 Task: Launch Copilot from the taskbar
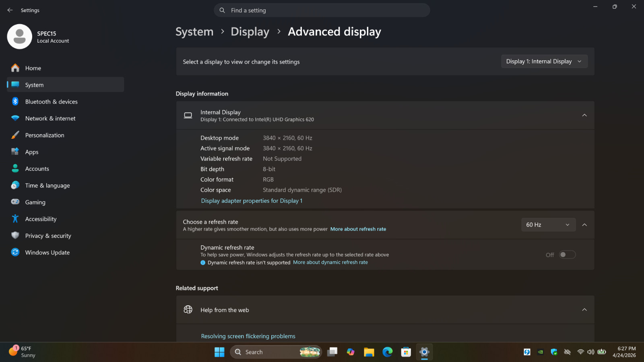click(x=351, y=352)
